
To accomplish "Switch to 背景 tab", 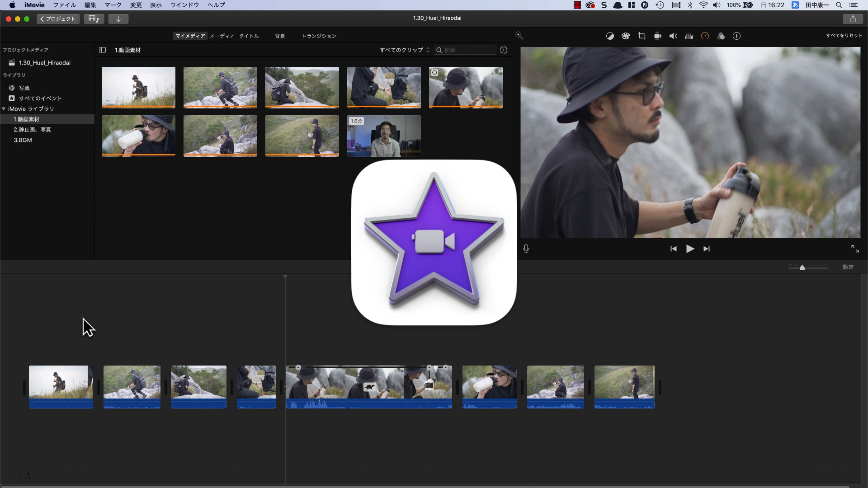I will click(280, 36).
